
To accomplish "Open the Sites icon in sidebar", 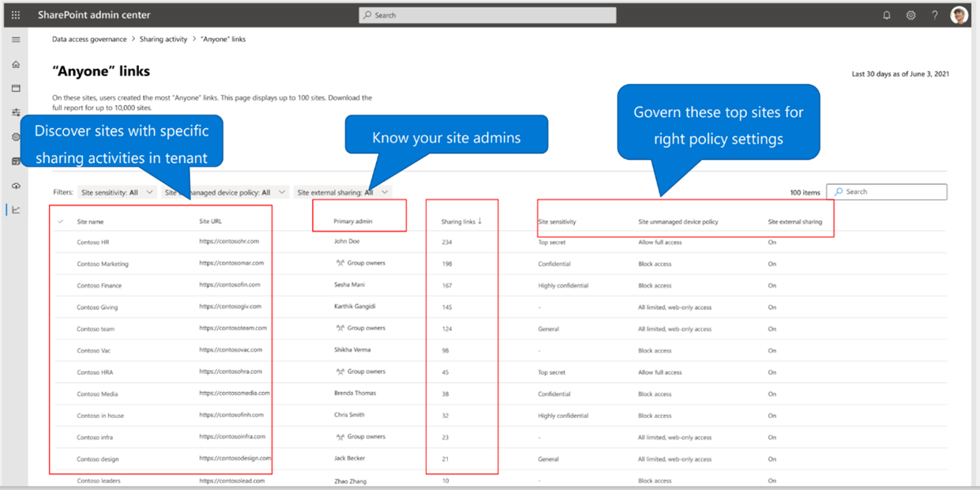I will [x=16, y=89].
